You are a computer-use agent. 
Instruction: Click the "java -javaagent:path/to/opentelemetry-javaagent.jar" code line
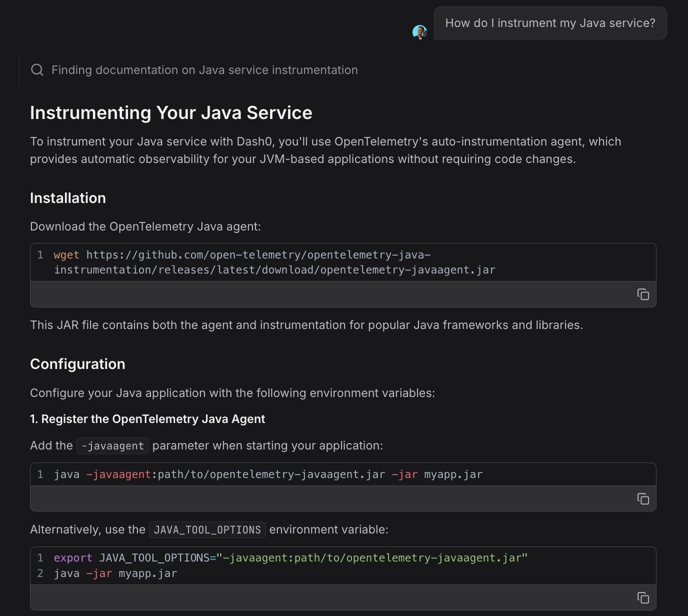[x=268, y=474]
